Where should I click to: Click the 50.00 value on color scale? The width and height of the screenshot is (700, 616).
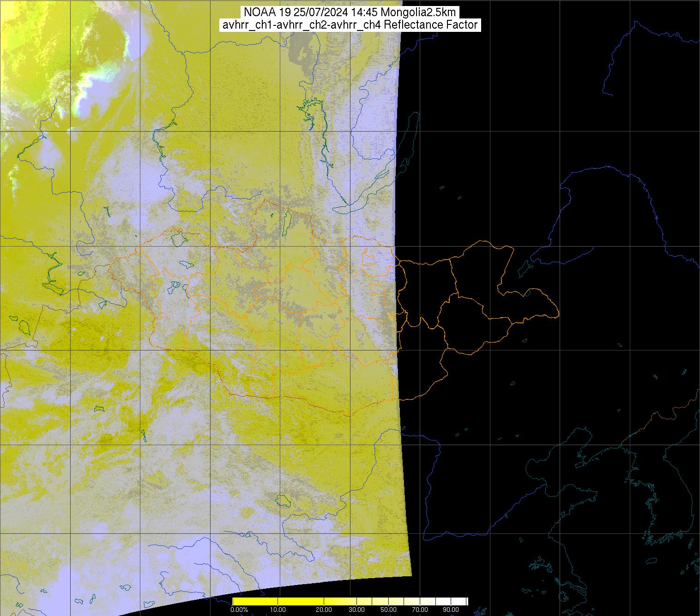pos(389,610)
